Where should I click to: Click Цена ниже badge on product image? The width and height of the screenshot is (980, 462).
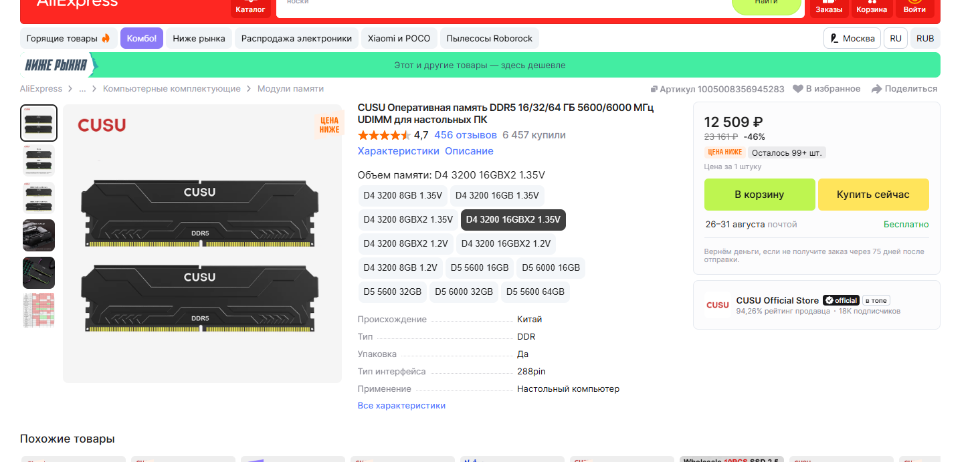point(329,125)
